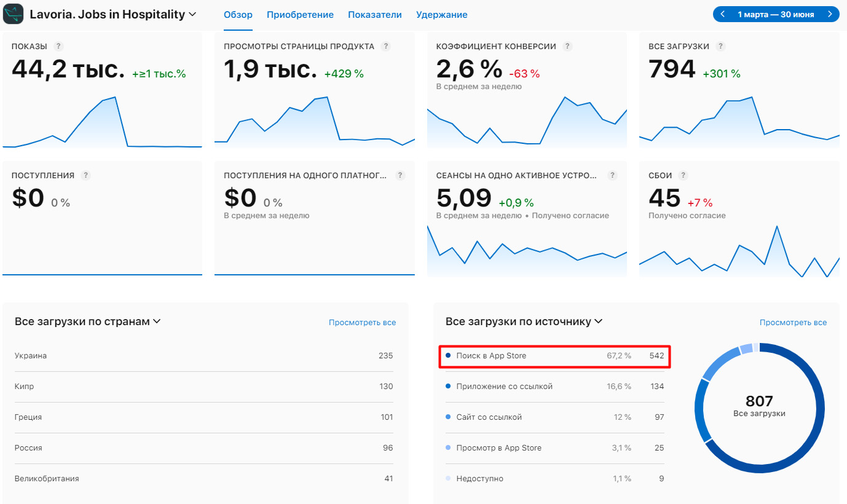This screenshot has width=847, height=504.
Task: Switch to the Приобретение tab
Action: (300, 15)
